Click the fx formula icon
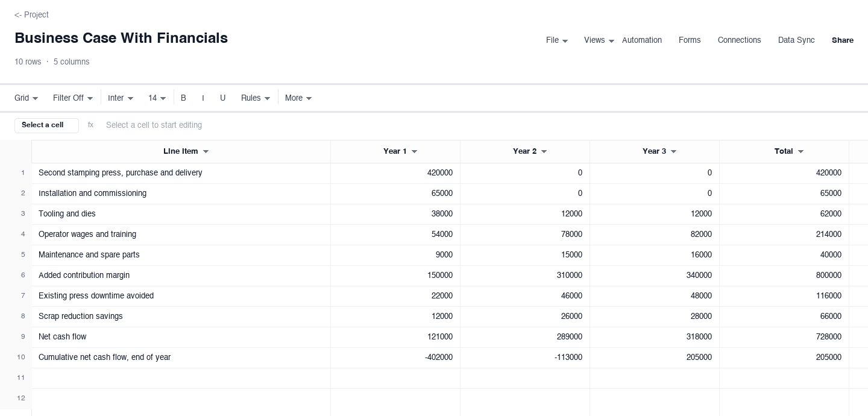This screenshot has width=868, height=416. click(x=90, y=125)
